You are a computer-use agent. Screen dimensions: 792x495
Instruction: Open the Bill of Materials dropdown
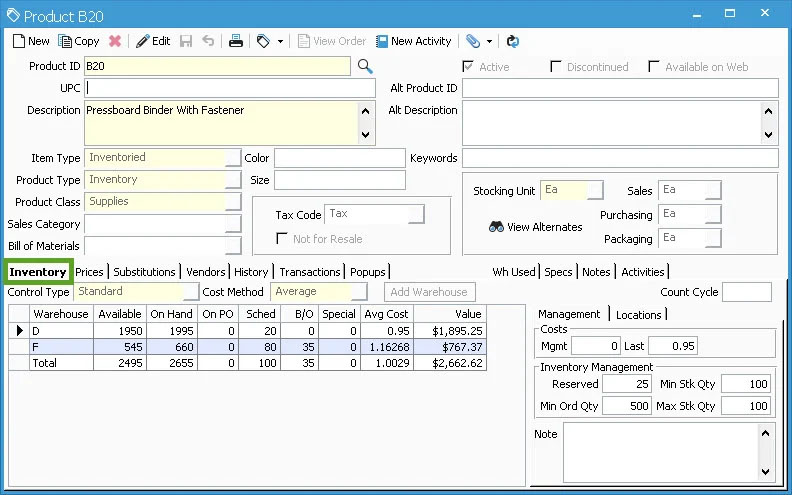(x=233, y=246)
